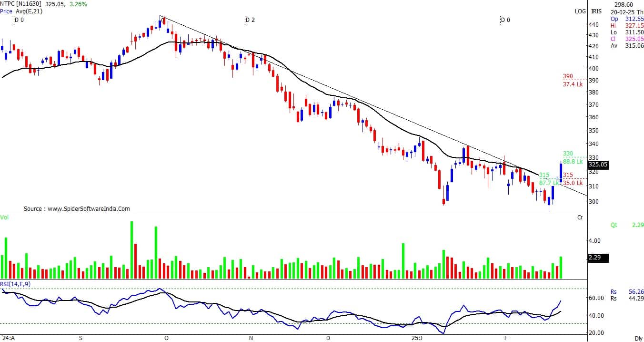Select the green 330 price level label
This screenshot has width=644, height=342.
(568, 154)
